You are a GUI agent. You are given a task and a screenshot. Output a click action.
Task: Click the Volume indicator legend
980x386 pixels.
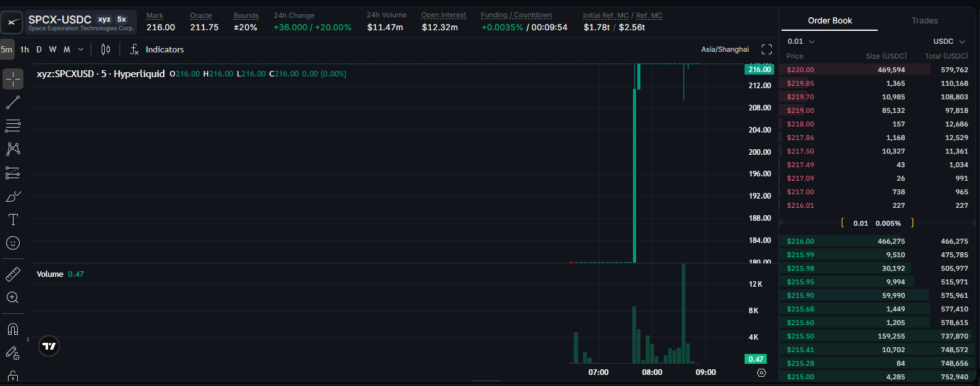[x=50, y=274]
